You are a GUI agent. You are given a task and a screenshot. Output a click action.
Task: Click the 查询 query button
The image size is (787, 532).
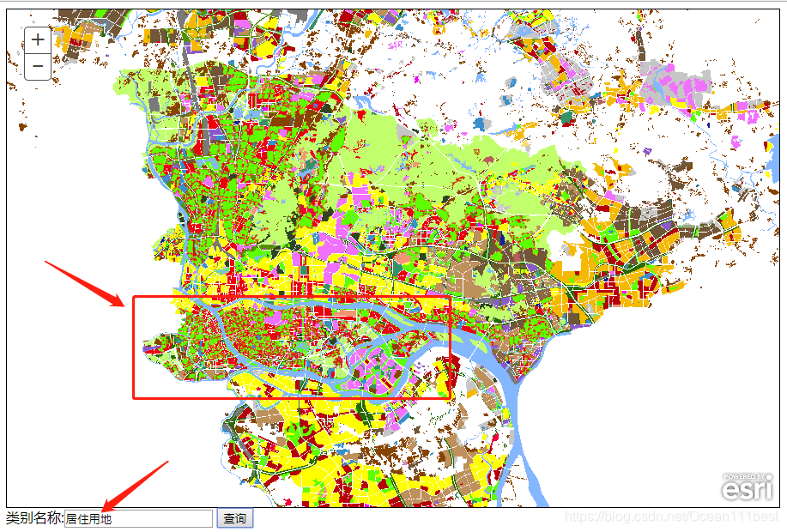pyautogui.click(x=234, y=518)
